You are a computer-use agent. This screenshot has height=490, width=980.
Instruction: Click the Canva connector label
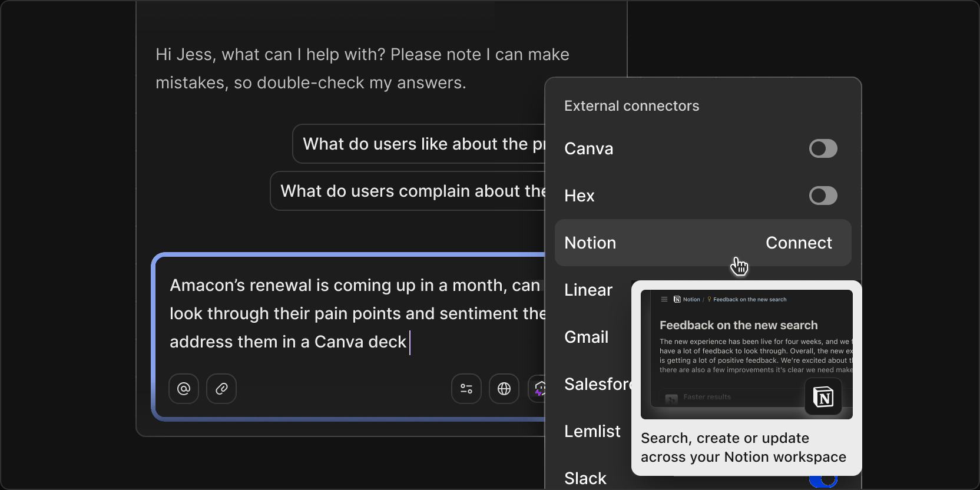[x=588, y=148]
